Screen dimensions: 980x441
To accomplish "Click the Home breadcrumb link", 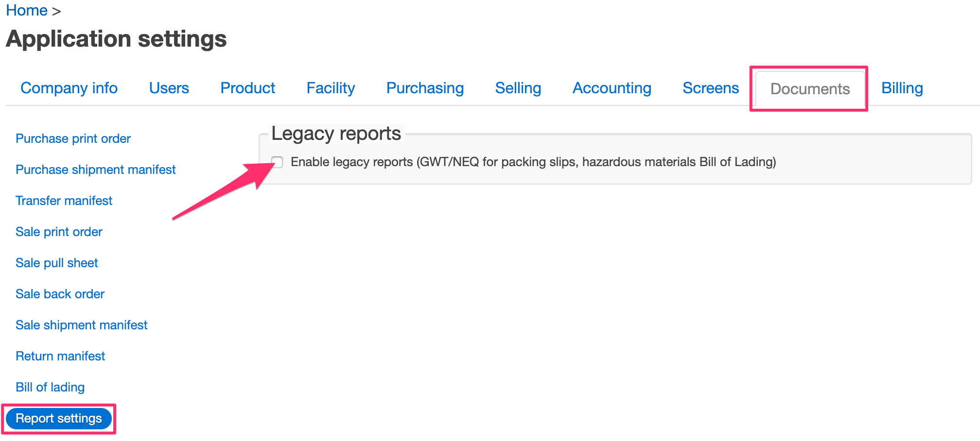I will pyautogui.click(x=27, y=10).
